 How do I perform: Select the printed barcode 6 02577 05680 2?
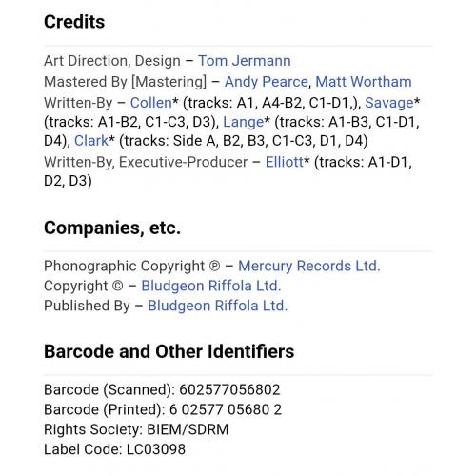(x=226, y=409)
